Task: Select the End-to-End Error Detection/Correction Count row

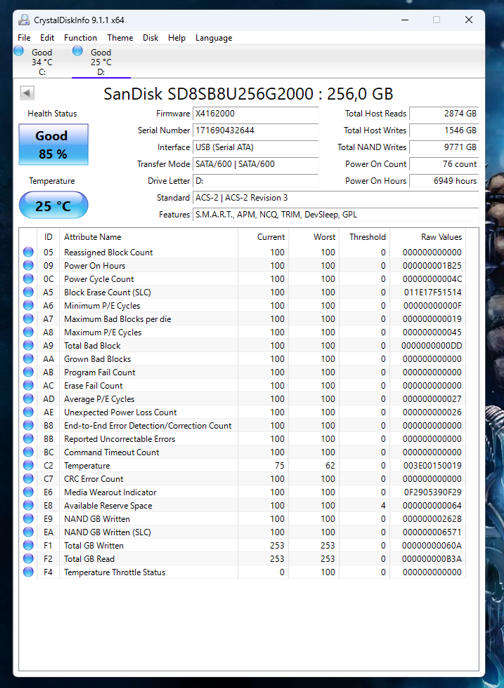Action: (x=243, y=425)
